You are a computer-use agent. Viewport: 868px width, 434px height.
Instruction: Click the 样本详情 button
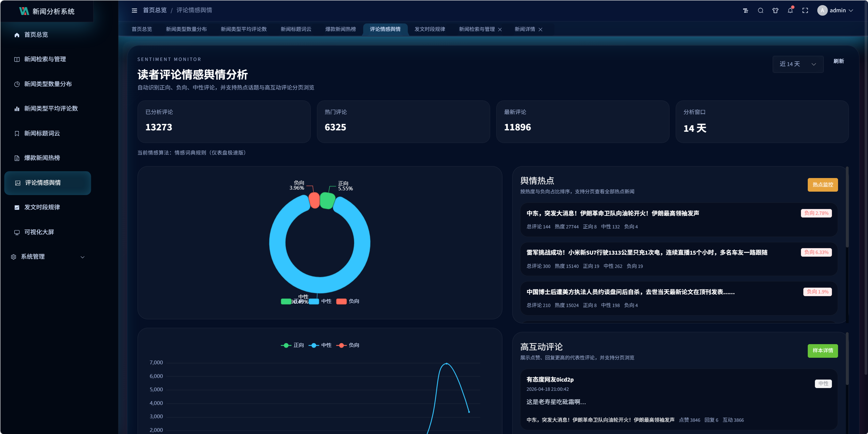(x=822, y=351)
